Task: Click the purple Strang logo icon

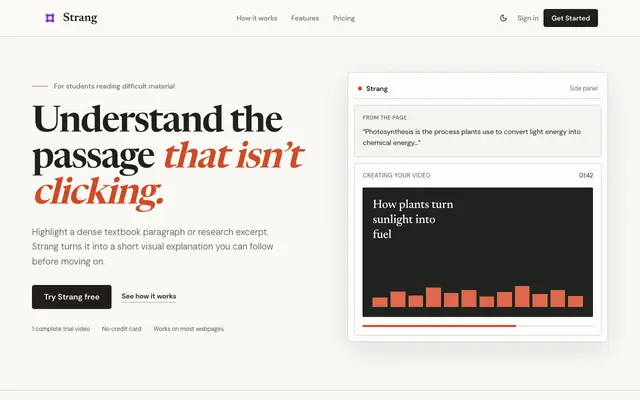Action: tap(50, 18)
